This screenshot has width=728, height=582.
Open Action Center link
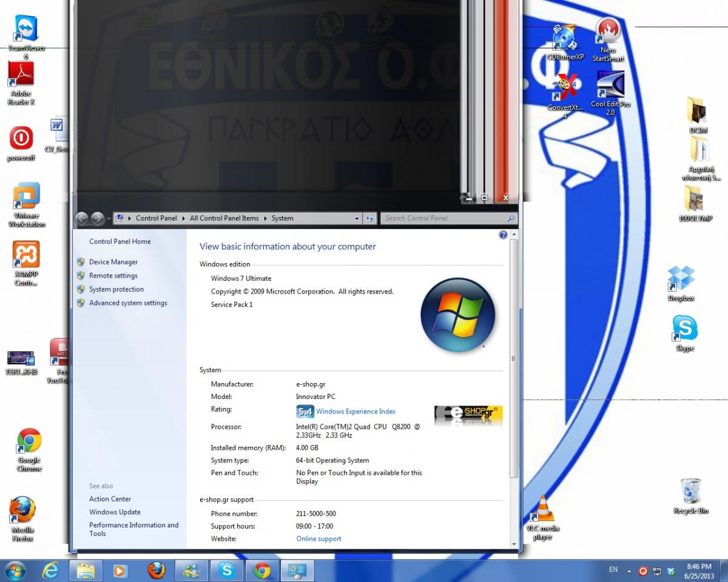tap(110, 499)
